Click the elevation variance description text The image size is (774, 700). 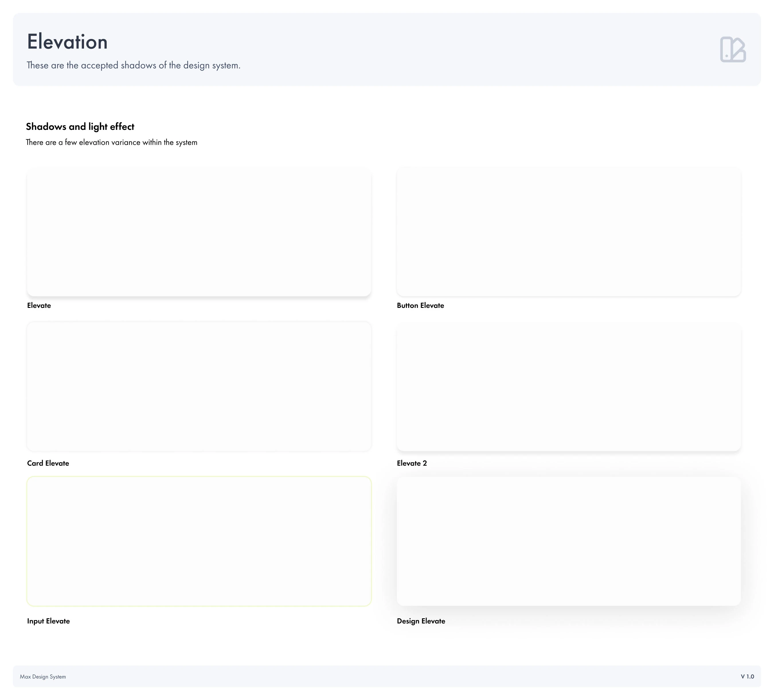click(111, 142)
